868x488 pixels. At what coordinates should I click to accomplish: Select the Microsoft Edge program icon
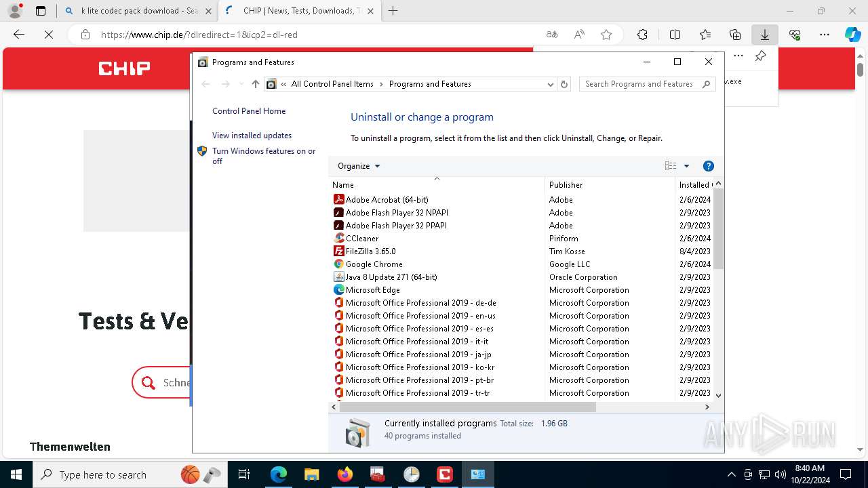pos(339,289)
